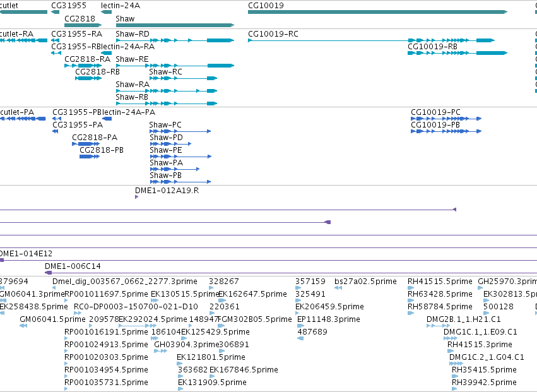Click the CG31955-RA label

(x=77, y=34)
